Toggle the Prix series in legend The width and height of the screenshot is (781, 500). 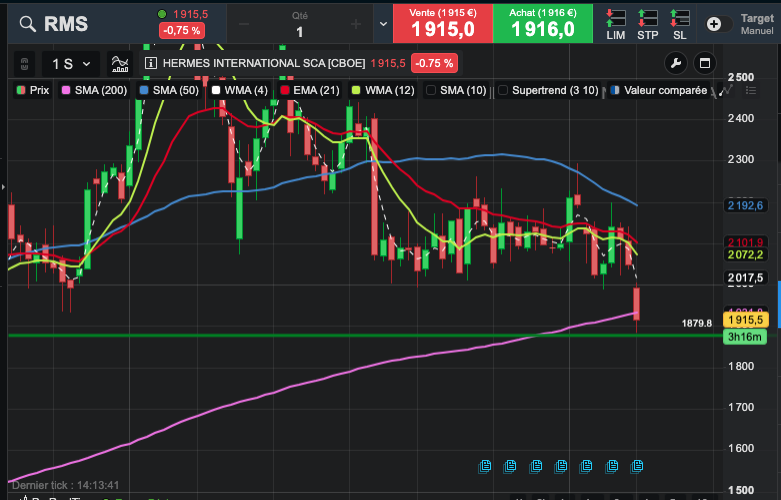click(32, 90)
